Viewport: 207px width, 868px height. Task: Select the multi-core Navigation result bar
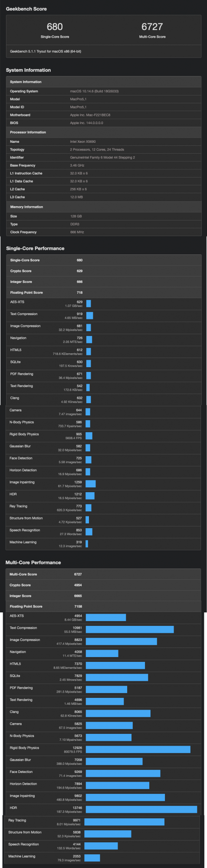102,654
